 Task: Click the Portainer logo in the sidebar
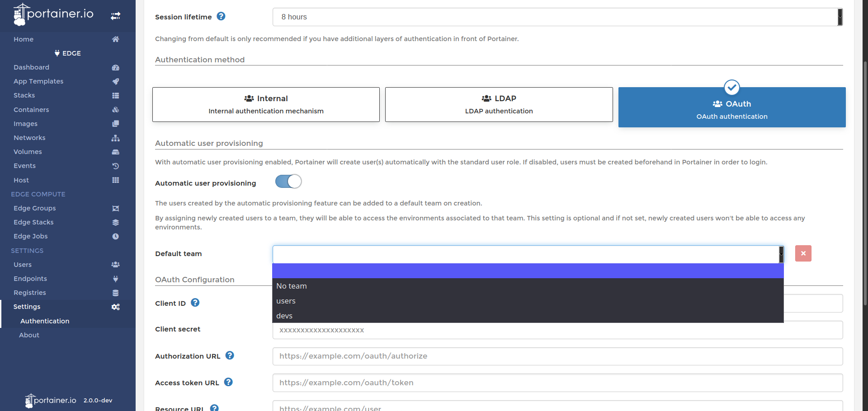tap(53, 14)
